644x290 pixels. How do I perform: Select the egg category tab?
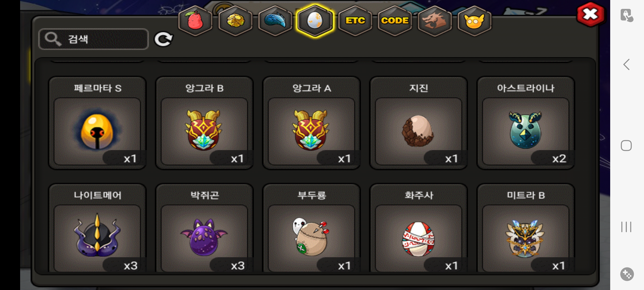315,21
